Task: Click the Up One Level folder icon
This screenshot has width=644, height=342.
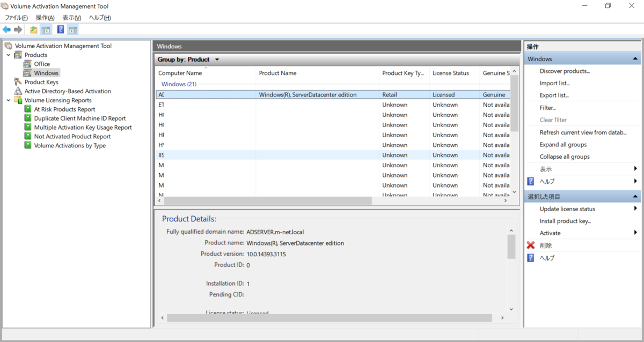Action: click(x=34, y=29)
